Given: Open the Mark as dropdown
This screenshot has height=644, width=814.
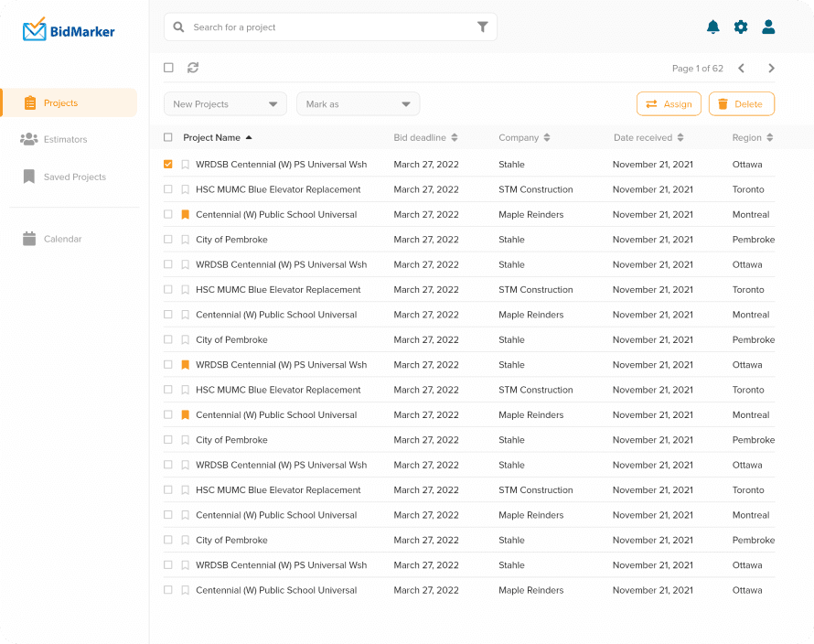Looking at the screenshot, I should (x=358, y=104).
